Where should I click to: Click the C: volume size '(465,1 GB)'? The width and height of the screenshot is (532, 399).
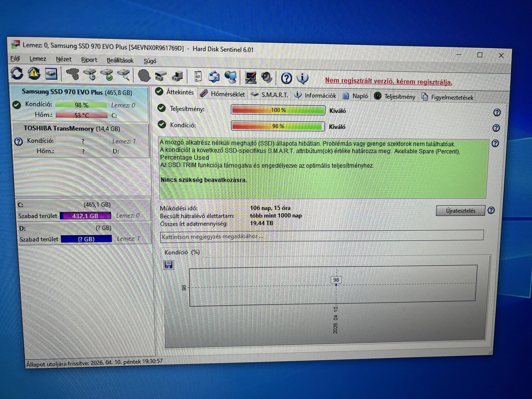point(97,204)
